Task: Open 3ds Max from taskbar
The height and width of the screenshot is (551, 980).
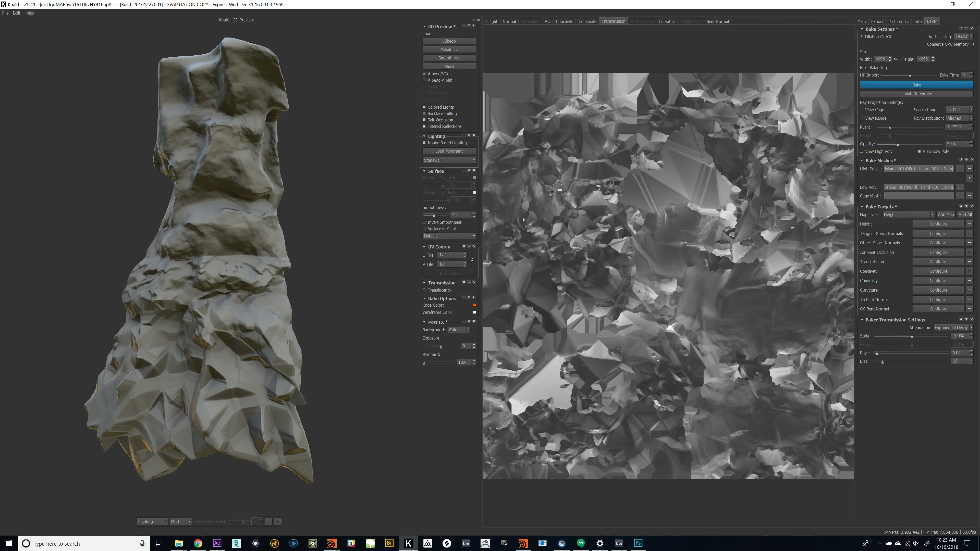Action: pyautogui.click(x=236, y=543)
